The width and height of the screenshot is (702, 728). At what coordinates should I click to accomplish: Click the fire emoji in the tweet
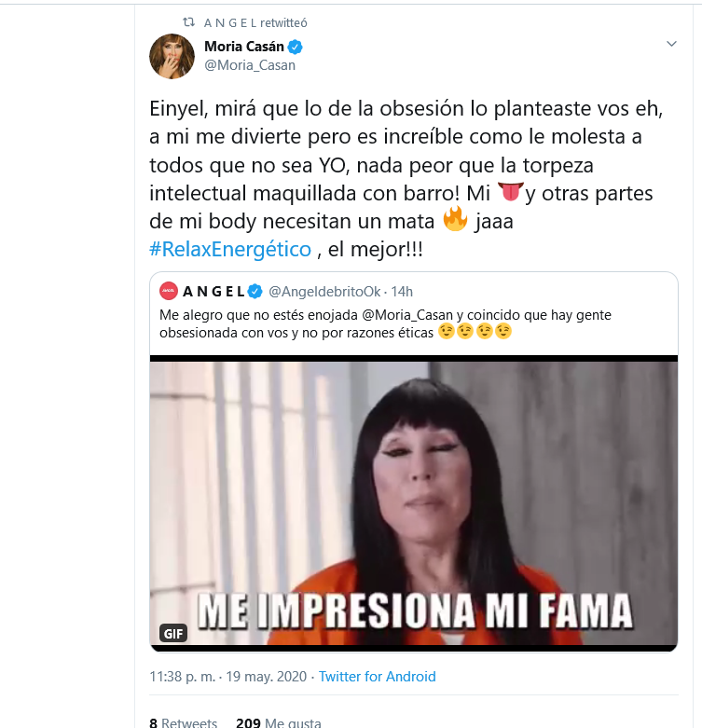coord(455,220)
